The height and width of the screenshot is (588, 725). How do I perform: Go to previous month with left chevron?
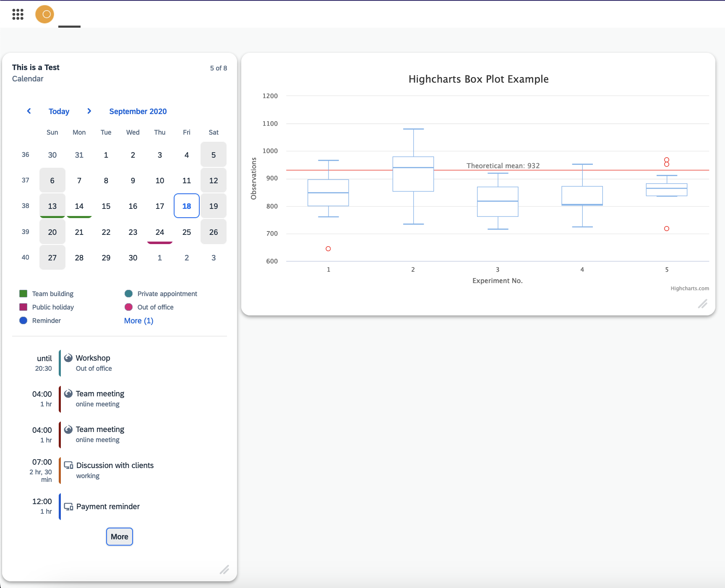(x=29, y=111)
